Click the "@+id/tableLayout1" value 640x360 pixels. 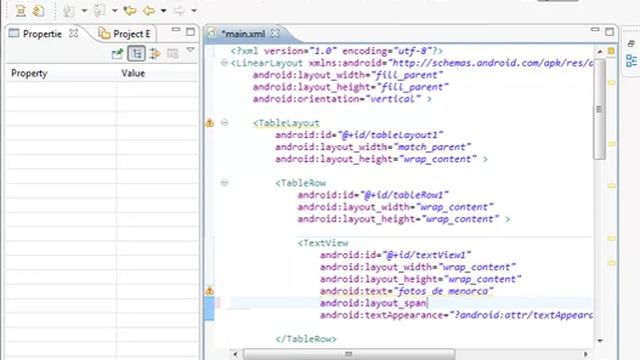click(x=390, y=135)
